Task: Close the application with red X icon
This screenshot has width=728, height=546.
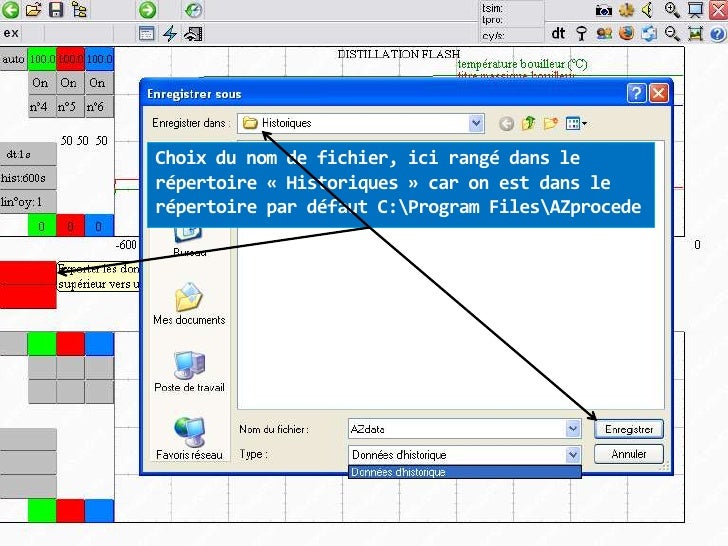Action: pos(718,10)
